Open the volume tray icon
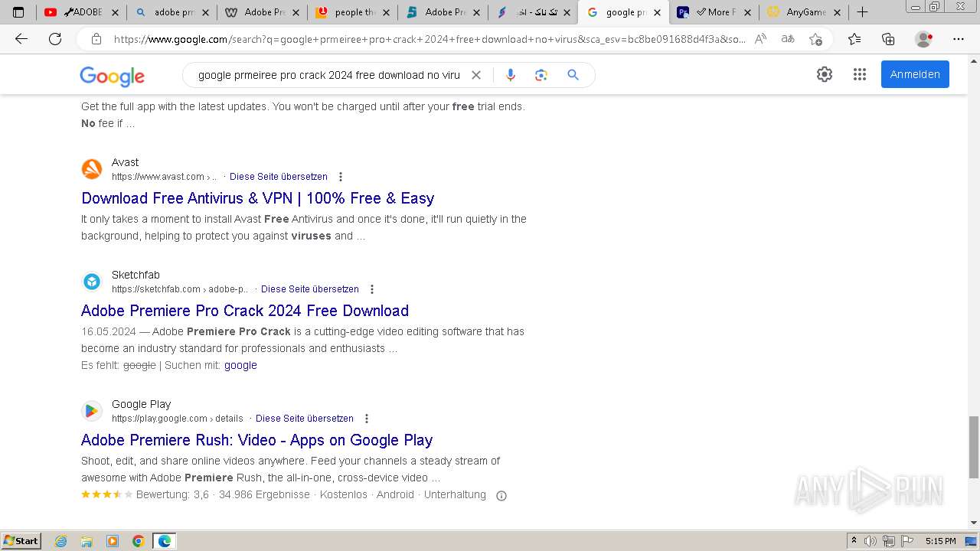 coord(871,541)
